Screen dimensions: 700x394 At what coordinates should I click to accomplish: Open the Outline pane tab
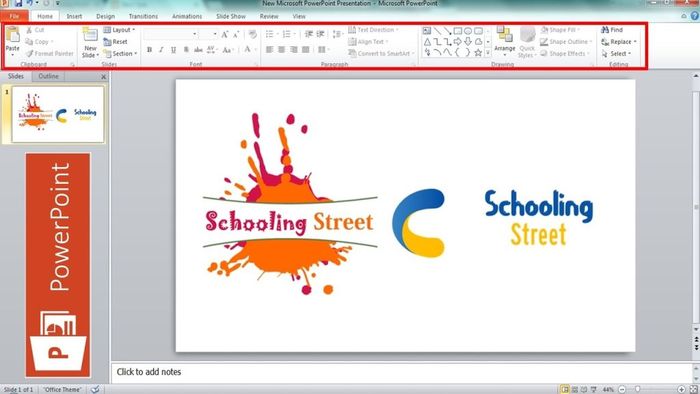click(48, 76)
